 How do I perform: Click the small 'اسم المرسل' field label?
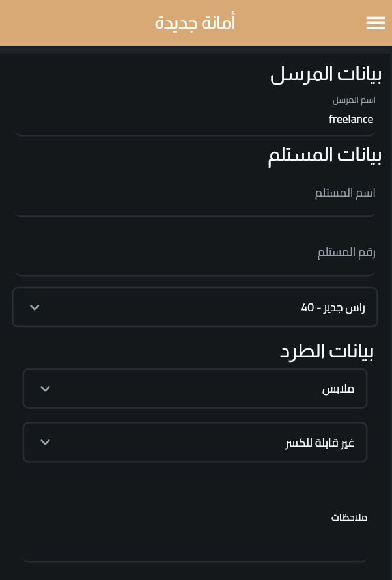(x=354, y=100)
